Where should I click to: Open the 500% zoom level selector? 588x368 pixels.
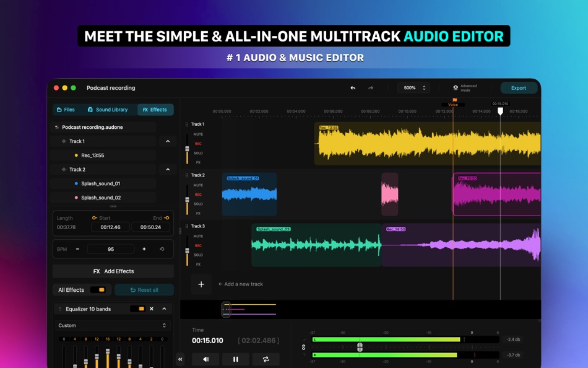pos(412,87)
